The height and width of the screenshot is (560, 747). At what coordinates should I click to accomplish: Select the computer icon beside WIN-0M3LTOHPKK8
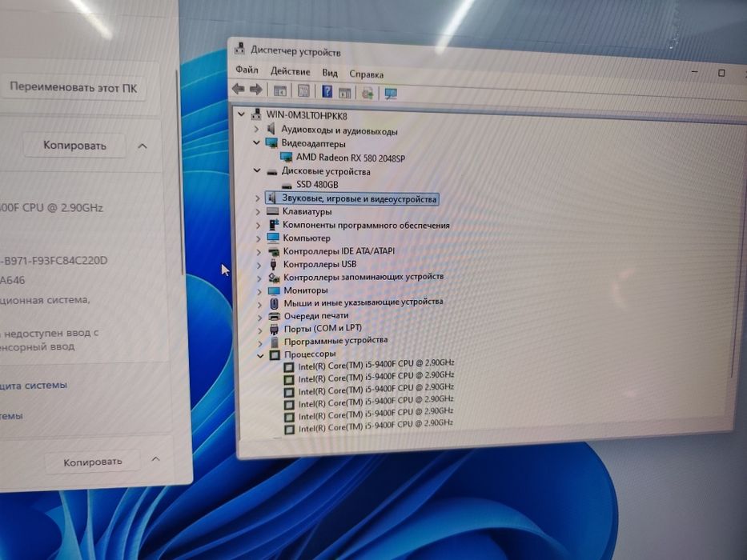pos(256,114)
